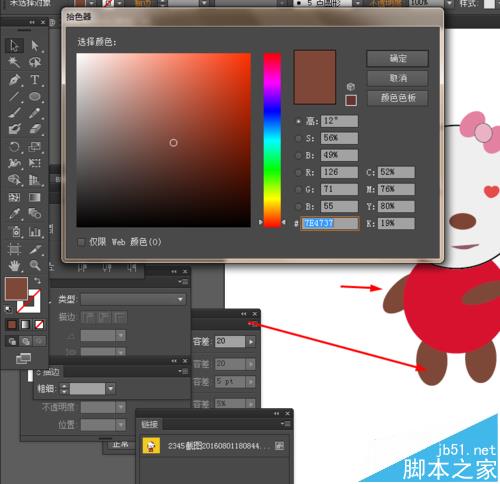The width and height of the screenshot is (500, 484).
Task: Select the Type tool
Action: click(x=35, y=80)
